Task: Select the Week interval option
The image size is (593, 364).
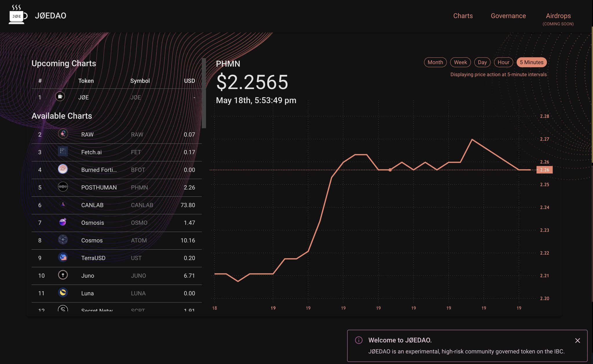Action: point(460,62)
